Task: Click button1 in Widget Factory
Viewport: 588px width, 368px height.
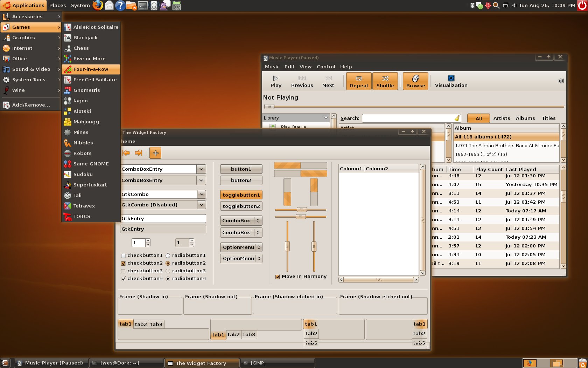Action: click(241, 169)
